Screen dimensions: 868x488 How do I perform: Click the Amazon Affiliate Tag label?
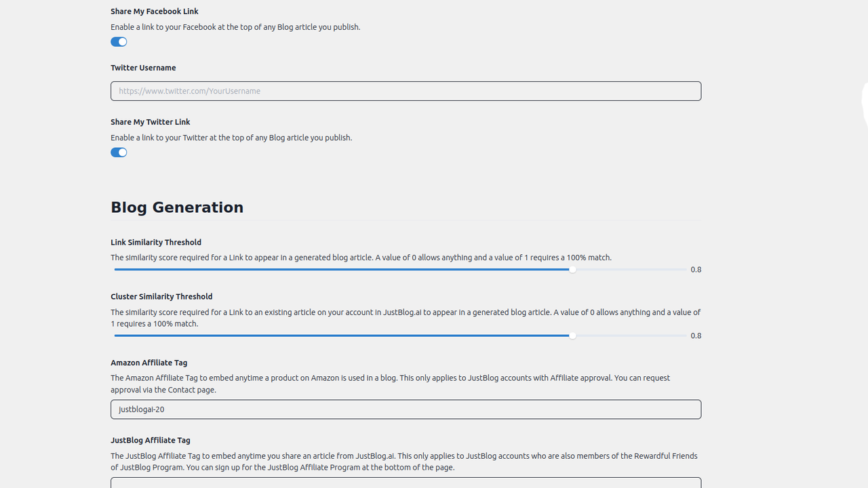tap(149, 362)
